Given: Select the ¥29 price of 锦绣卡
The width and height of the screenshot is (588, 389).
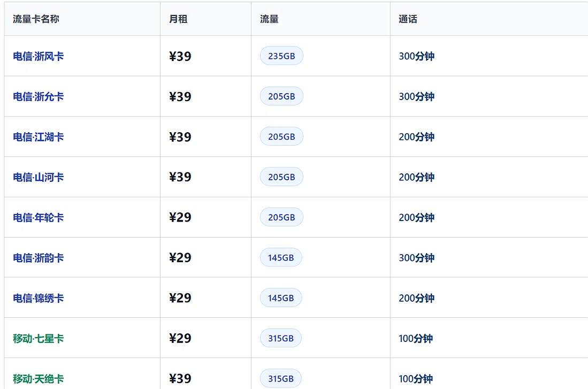Looking at the screenshot, I should (180, 298).
